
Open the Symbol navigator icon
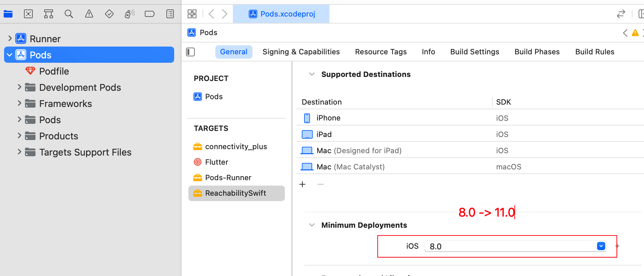coord(49,14)
